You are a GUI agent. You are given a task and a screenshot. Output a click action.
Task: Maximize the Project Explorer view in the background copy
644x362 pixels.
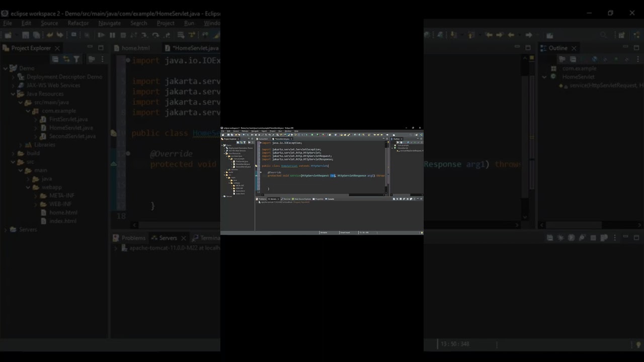click(101, 48)
